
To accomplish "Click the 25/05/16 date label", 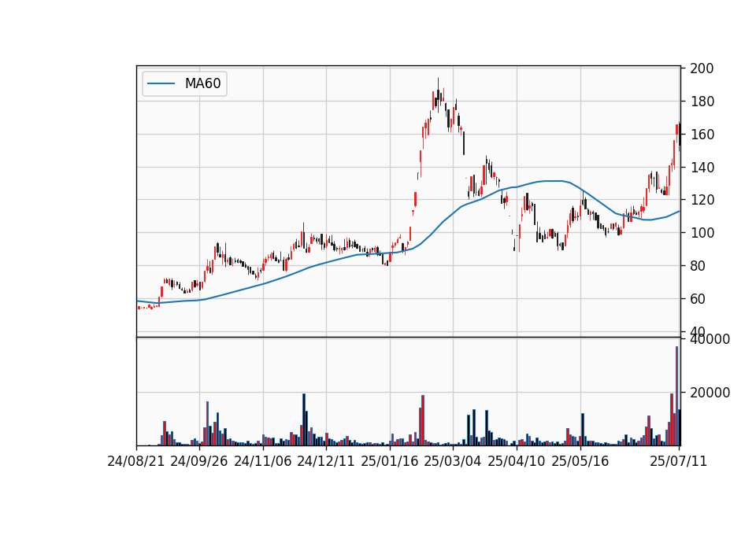I will tap(580, 462).
